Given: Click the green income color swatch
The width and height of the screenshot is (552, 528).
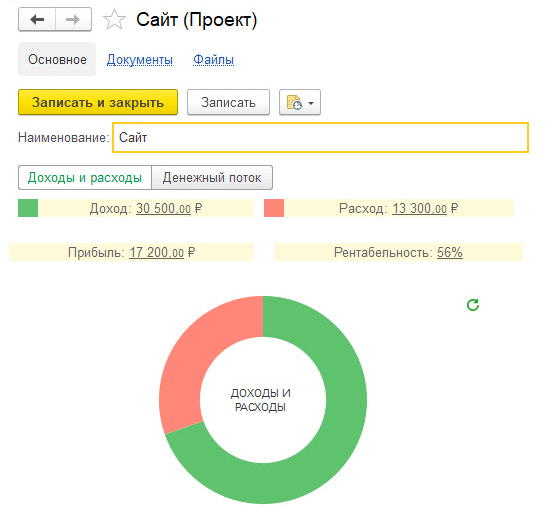Looking at the screenshot, I should click(28, 208).
